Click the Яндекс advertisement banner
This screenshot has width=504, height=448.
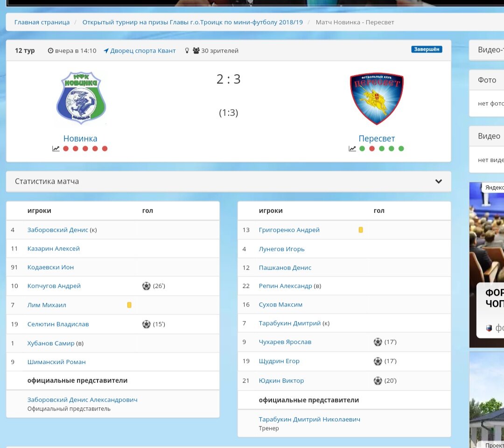[x=487, y=265]
